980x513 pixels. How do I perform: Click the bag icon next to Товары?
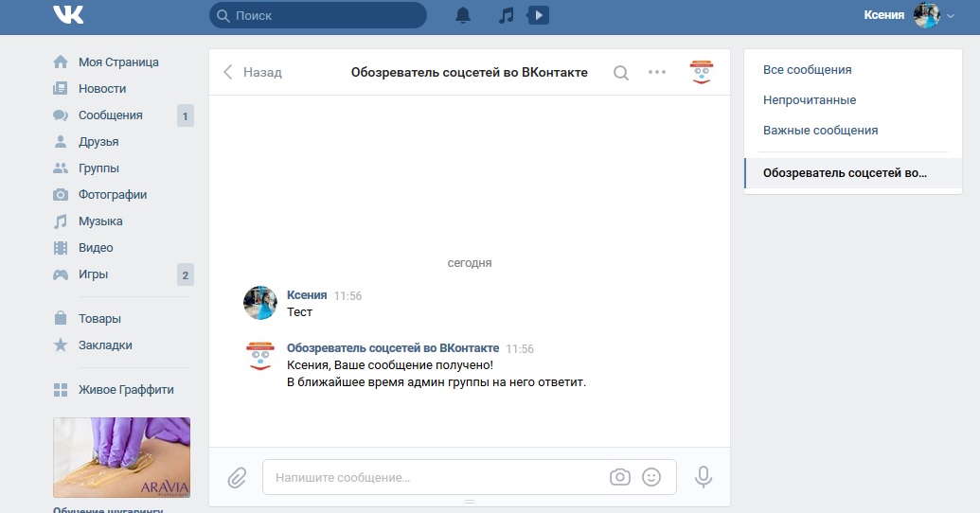[61, 318]
